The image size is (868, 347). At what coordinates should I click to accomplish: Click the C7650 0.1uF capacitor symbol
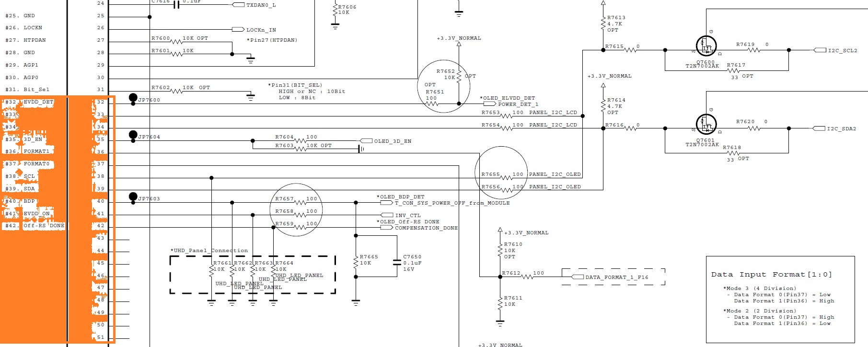[397, 263]
